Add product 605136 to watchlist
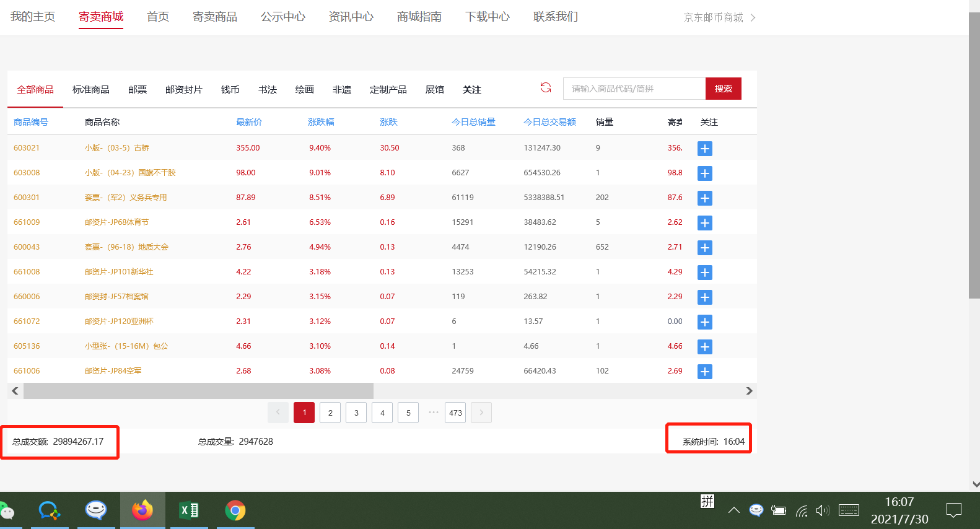The image size is (980, 529). (705, 347)
